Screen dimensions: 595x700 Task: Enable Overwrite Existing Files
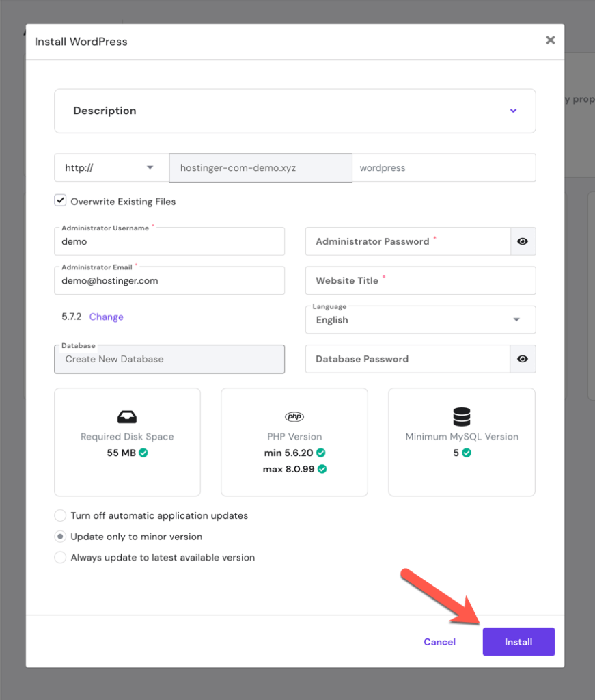[x=60, y=200]
